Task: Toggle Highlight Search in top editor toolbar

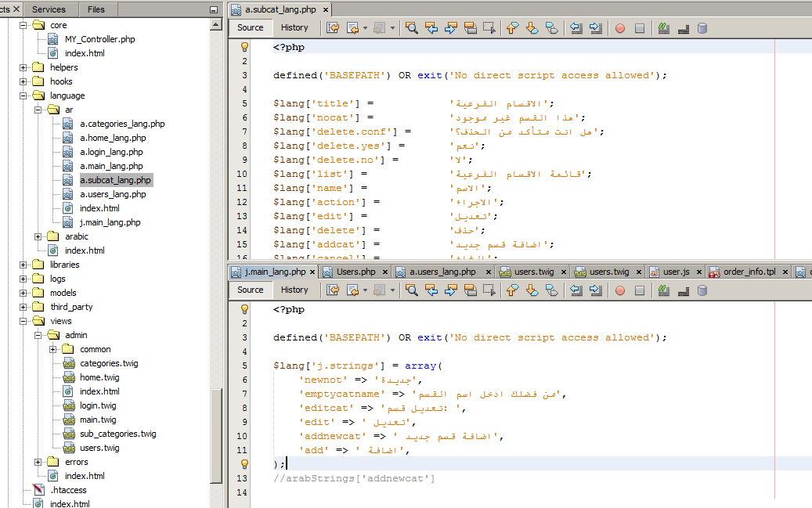Action: pyautogui.click(x=470, y=28)
